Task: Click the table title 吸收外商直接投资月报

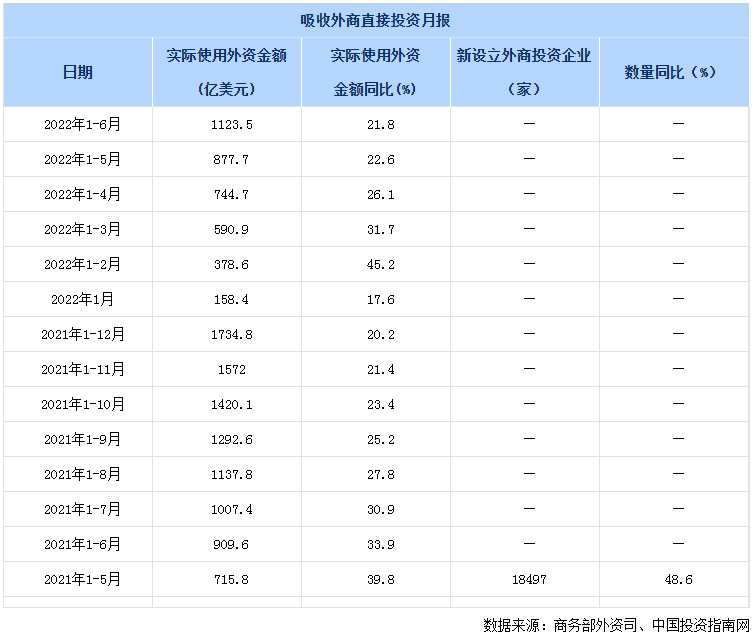Action: 378,20
